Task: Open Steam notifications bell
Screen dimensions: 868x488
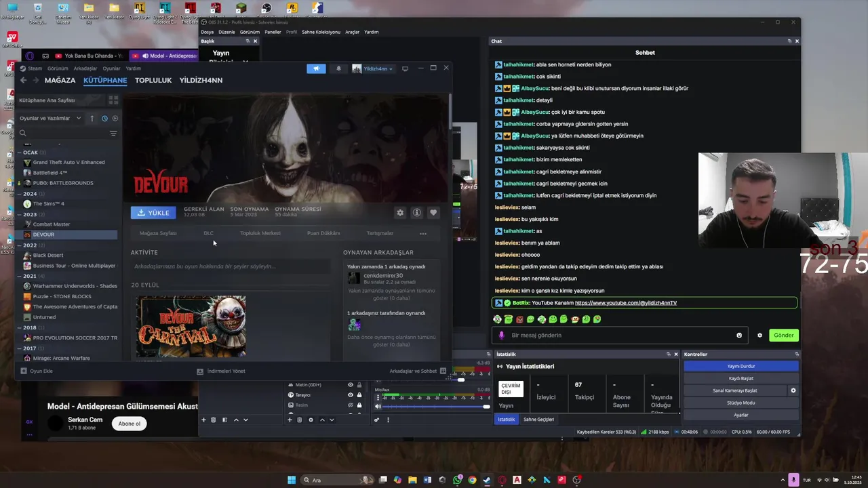Action: 338,68
